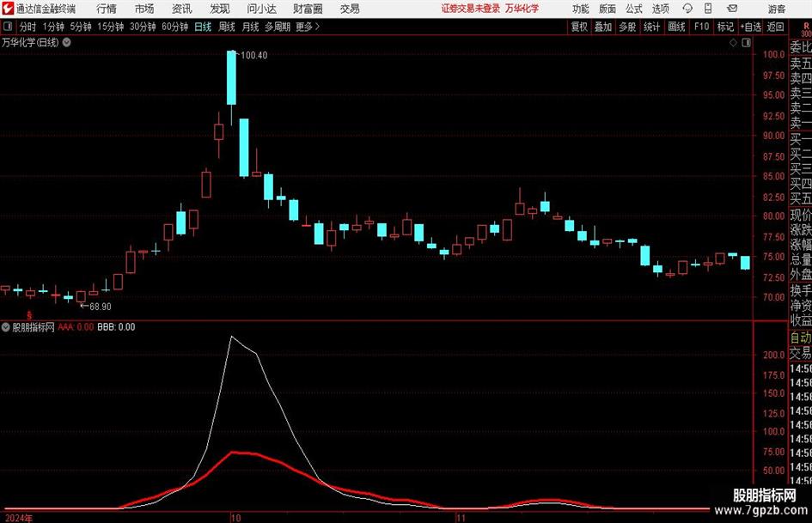Viewport: 812px width, 523px height.
Task: Expand the 股朋指标网 indicator dropdown
Action: (x=6, y=327)
